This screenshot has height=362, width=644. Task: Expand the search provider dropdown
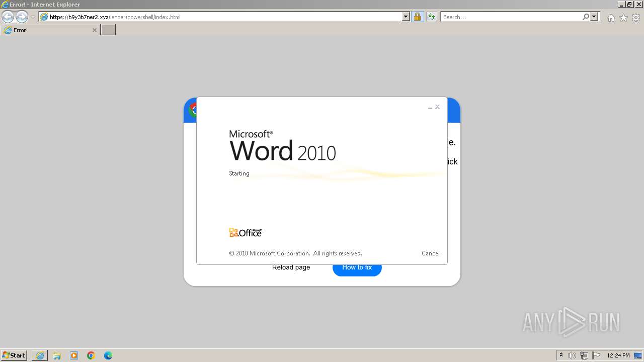click(594, 17)
